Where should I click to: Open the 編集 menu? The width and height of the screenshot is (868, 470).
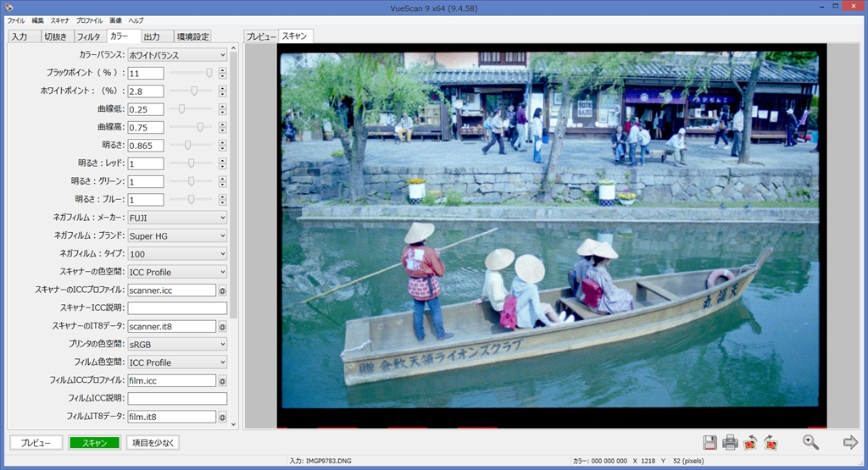tap(37, 20)
